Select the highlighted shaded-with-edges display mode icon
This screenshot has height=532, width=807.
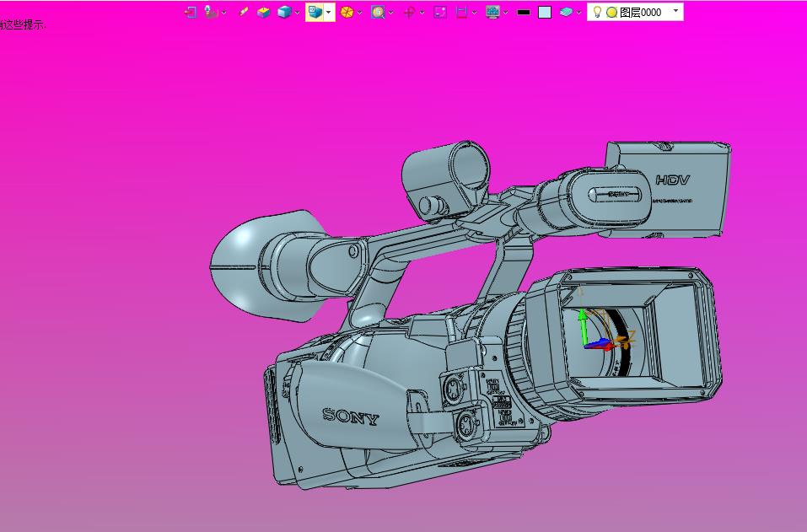pyautogui.click(x=315, y=12)
